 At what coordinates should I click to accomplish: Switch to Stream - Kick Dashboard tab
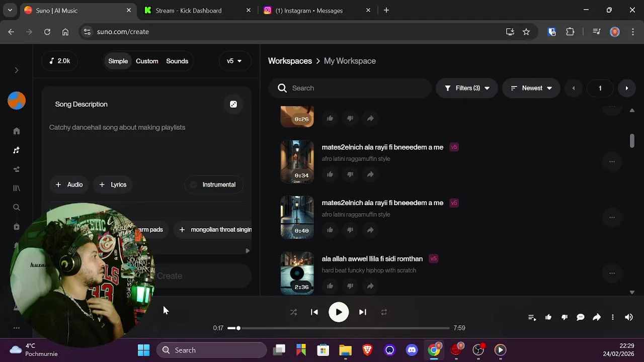point(197,10)
